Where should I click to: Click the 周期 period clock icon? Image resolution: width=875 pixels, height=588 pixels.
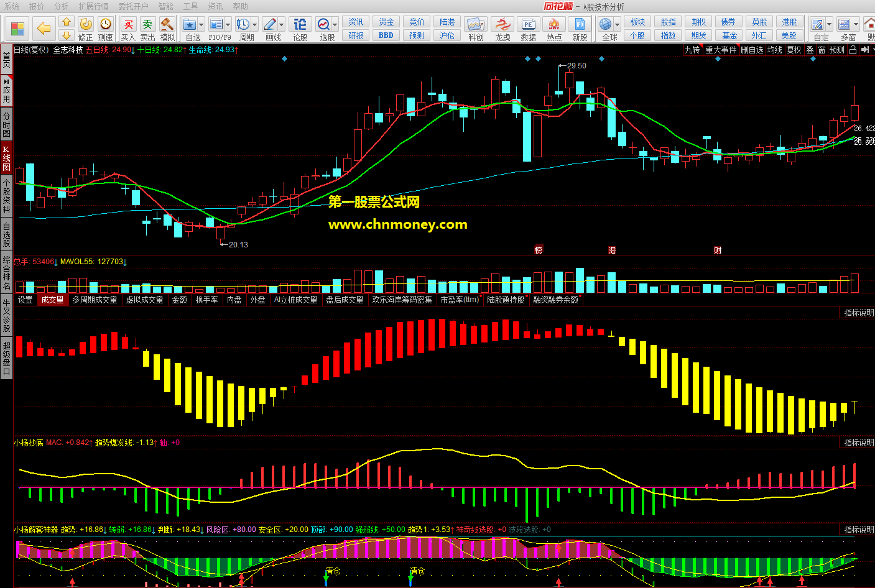(x=243, y=24)
